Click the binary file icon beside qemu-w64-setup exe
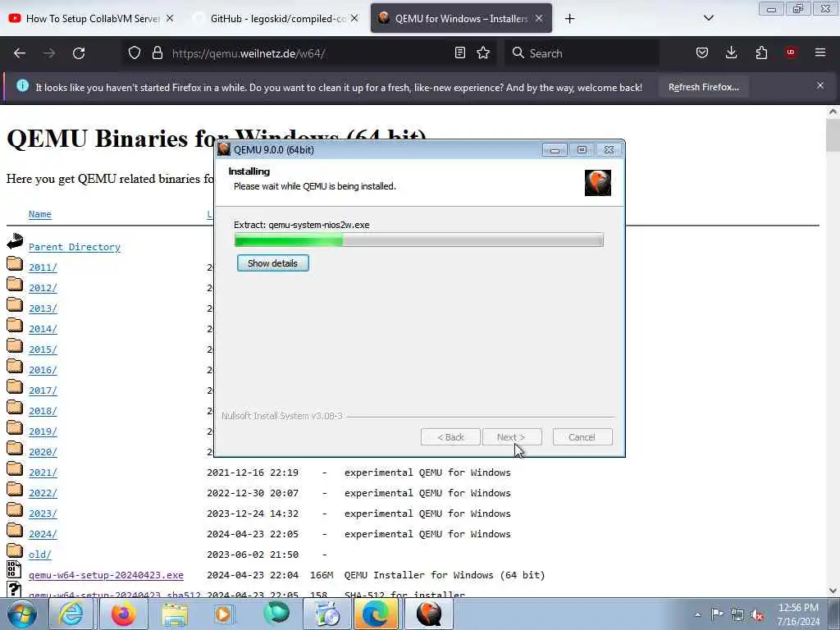 pyautogui.click(x=15, y=569)
